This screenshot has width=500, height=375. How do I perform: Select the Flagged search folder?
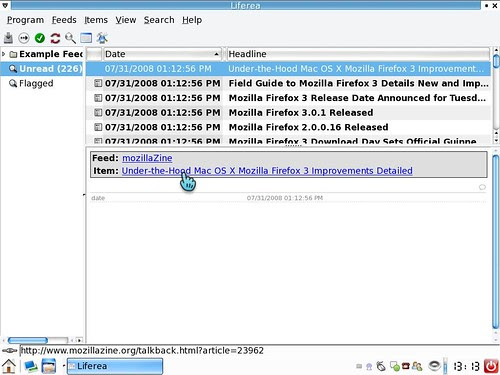[36, 83]
